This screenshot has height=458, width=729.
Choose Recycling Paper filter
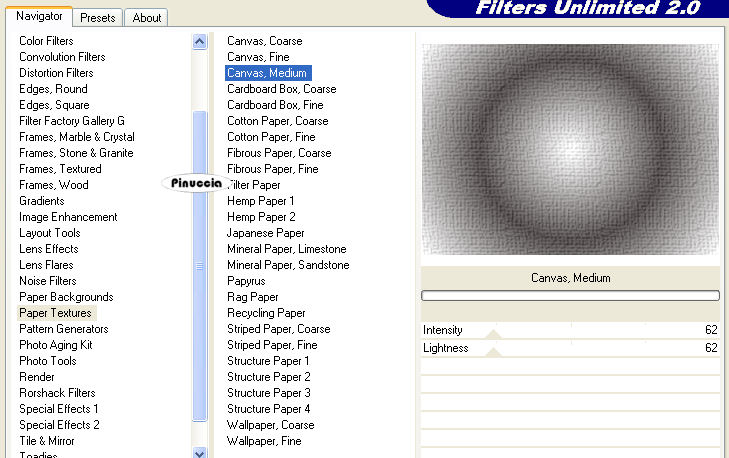tap(266, 313)
